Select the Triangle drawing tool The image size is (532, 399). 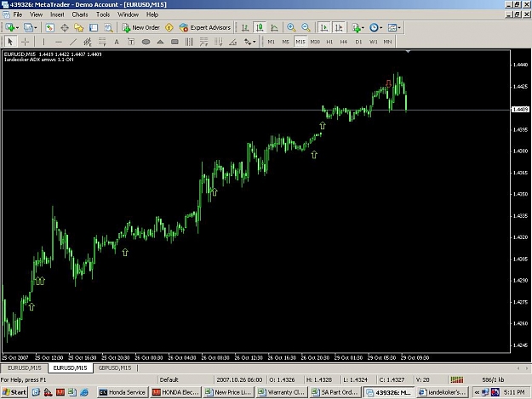coord(160,42)
